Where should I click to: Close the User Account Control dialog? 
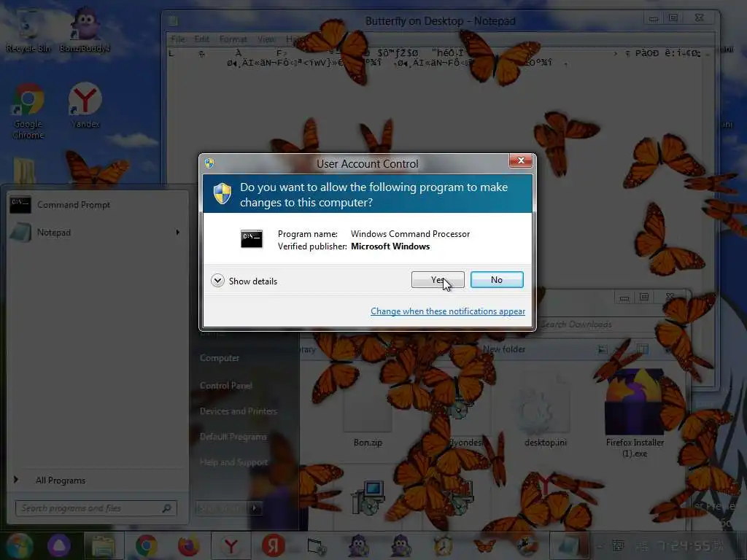tap(521, 160)
